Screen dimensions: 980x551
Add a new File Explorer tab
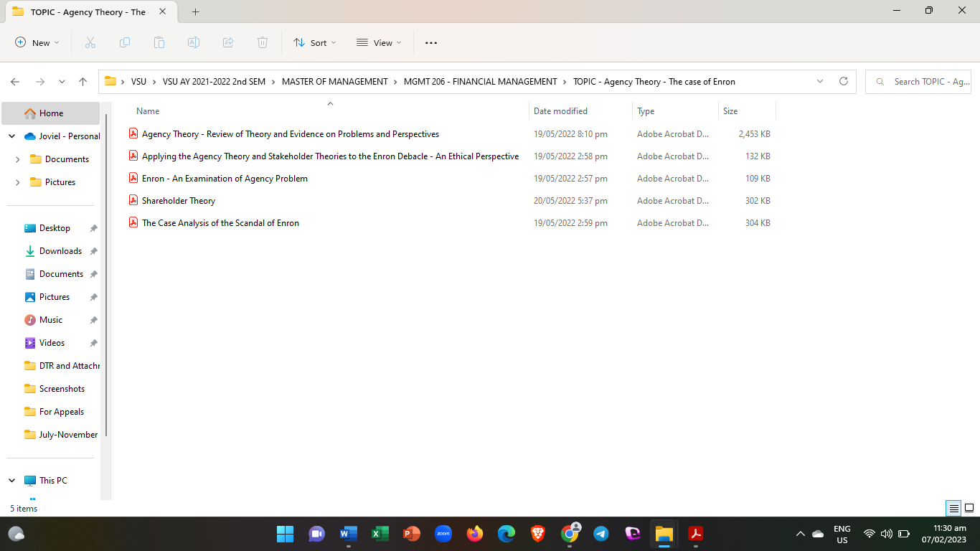point(196,11)
